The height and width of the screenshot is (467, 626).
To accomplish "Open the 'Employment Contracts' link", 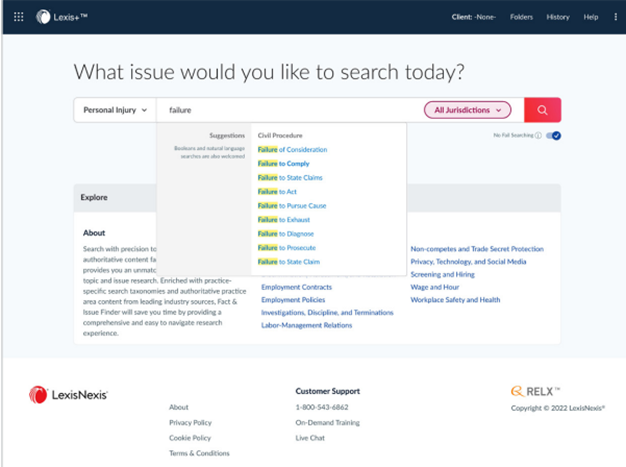I will [x=296, y=287].
